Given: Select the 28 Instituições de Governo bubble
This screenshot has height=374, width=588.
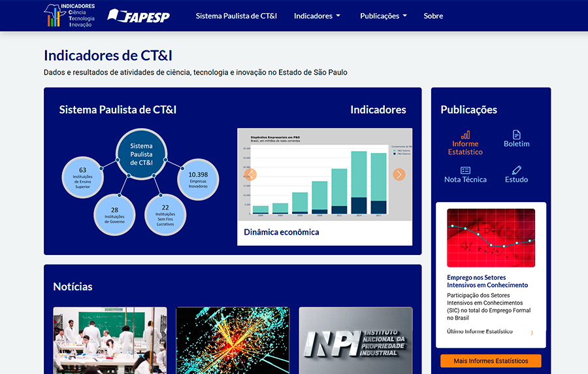Looking at the screenshot, I should click(114, 214).
